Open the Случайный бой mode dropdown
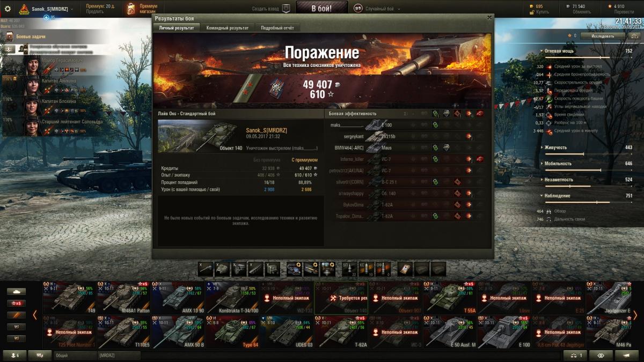The image size is (644, 362). click(x=398, y=9)
